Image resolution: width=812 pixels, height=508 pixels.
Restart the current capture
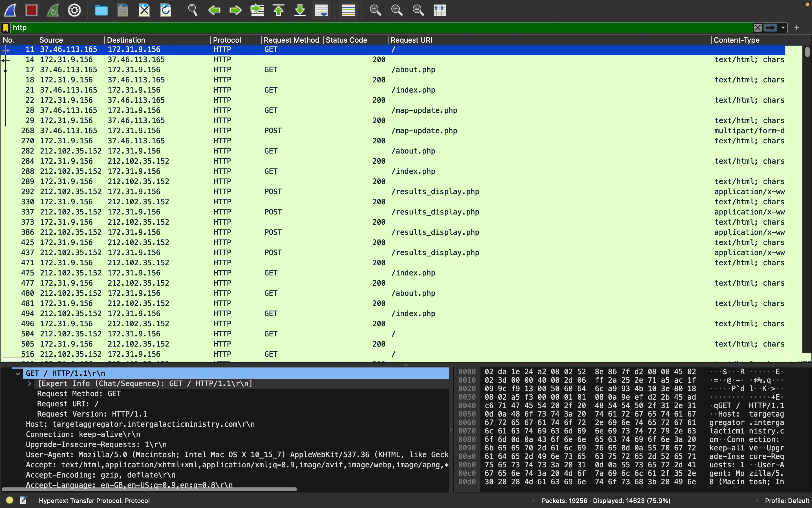point(53,10)
